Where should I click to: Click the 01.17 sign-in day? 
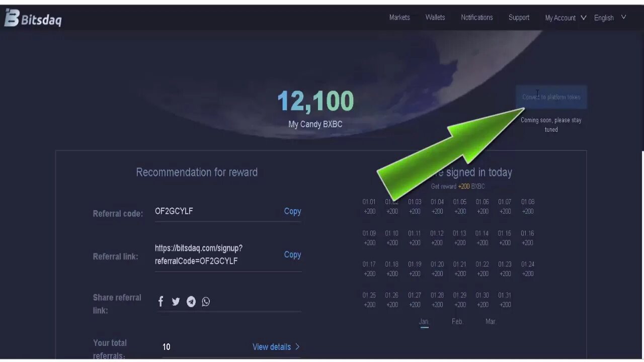(369, 269)
